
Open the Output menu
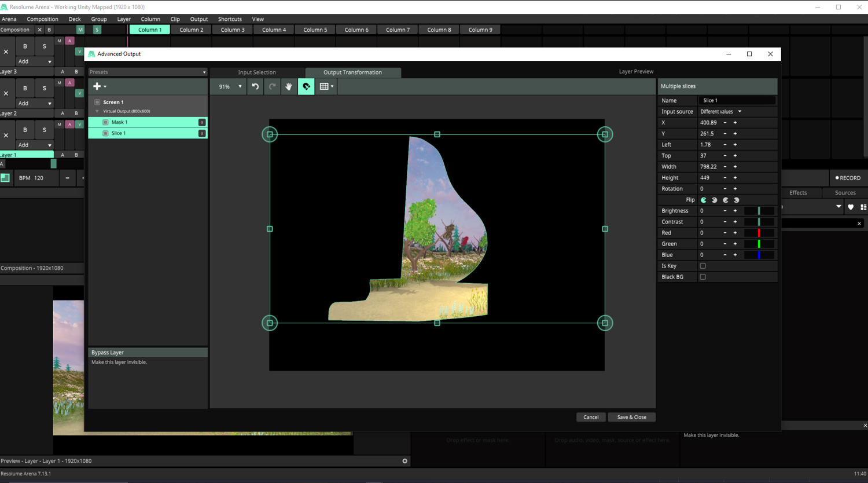198,19
